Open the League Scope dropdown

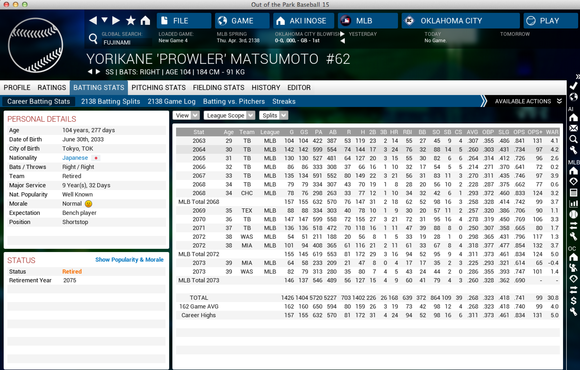(229, 115)
